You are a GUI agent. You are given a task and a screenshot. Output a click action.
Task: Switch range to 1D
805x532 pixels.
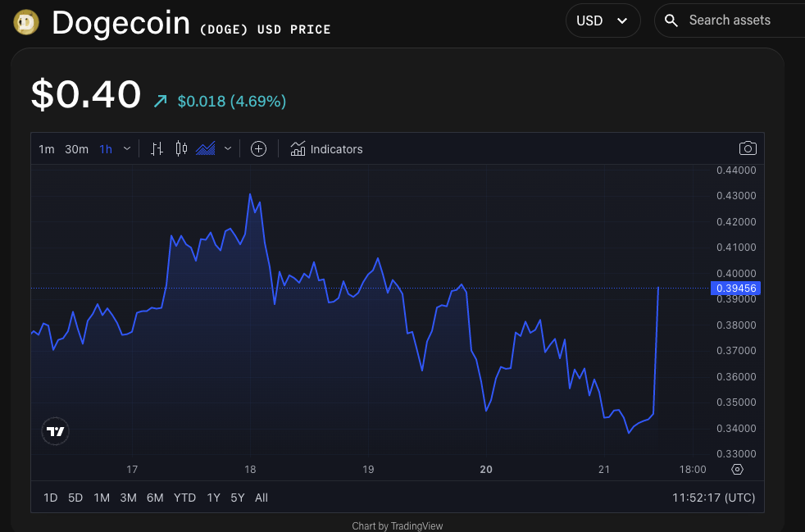(x=50, y=498)
